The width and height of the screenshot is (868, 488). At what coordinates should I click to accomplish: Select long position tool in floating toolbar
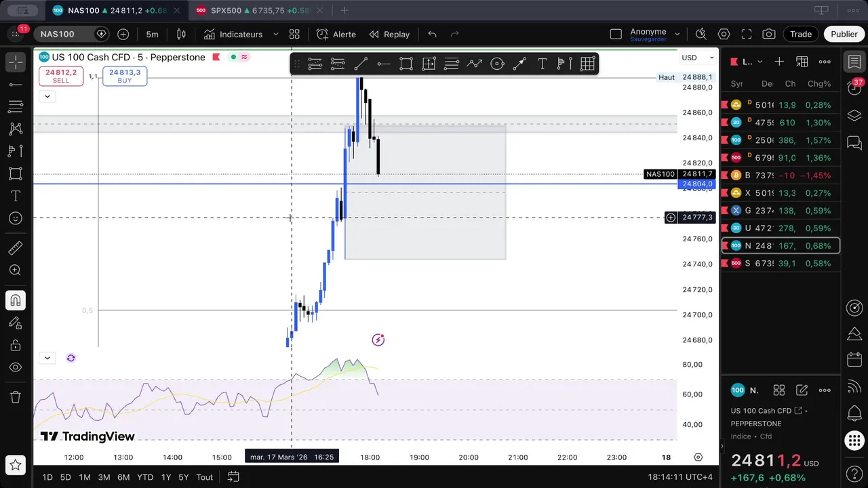[429, 64]
